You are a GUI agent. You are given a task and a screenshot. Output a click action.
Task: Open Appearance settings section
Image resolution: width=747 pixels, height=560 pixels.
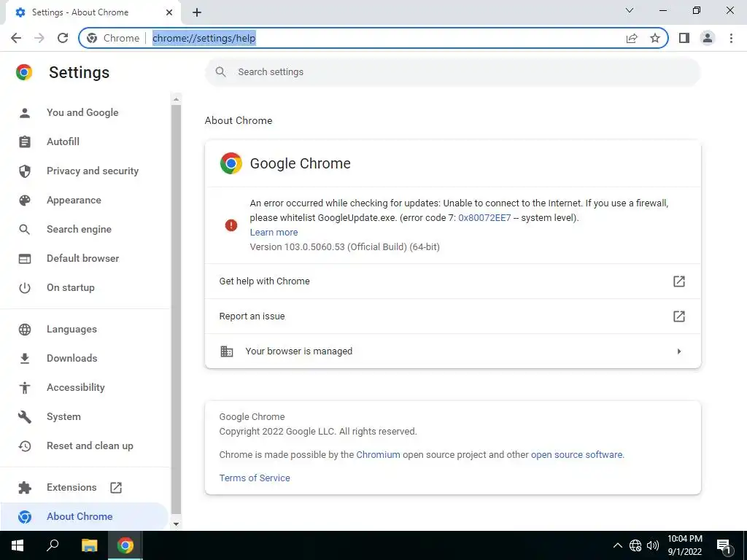74,200
